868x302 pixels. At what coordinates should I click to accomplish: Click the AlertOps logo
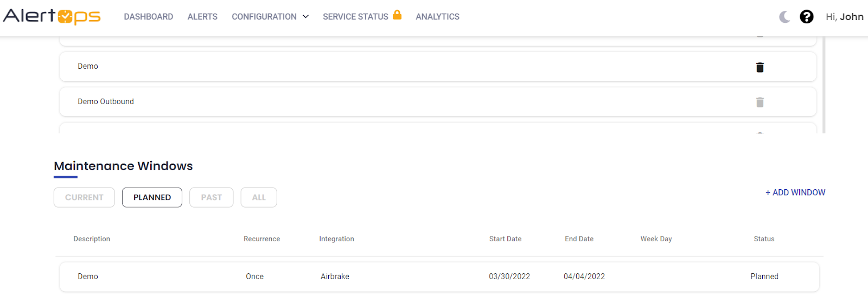52,16
